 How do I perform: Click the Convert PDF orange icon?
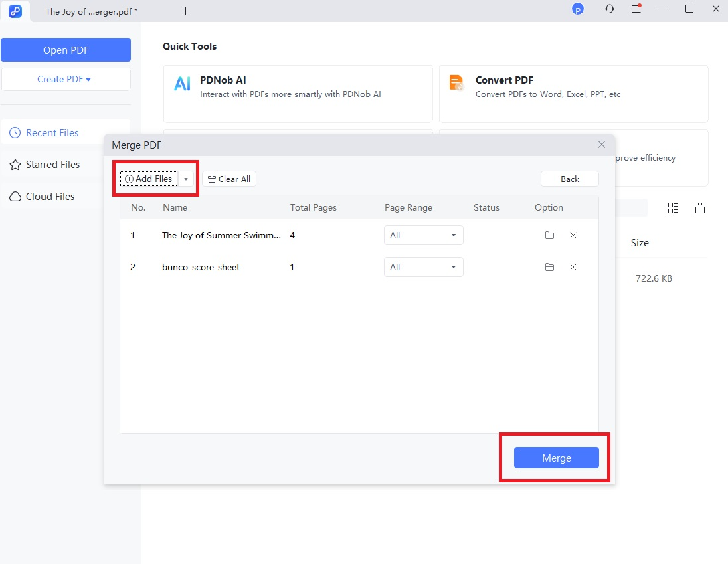[456, 83]
